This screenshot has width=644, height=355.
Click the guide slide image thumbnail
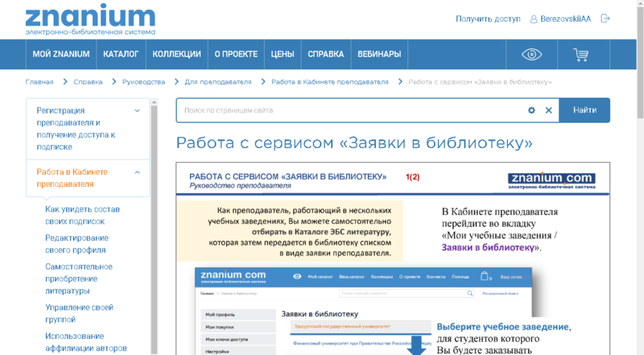coord(393,259)
